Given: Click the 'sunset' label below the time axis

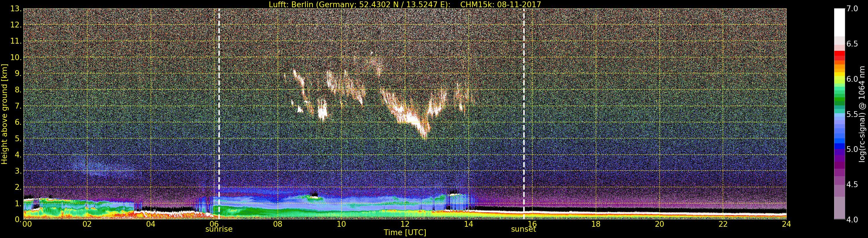Looking at the screenshot, I should [523, 229].
